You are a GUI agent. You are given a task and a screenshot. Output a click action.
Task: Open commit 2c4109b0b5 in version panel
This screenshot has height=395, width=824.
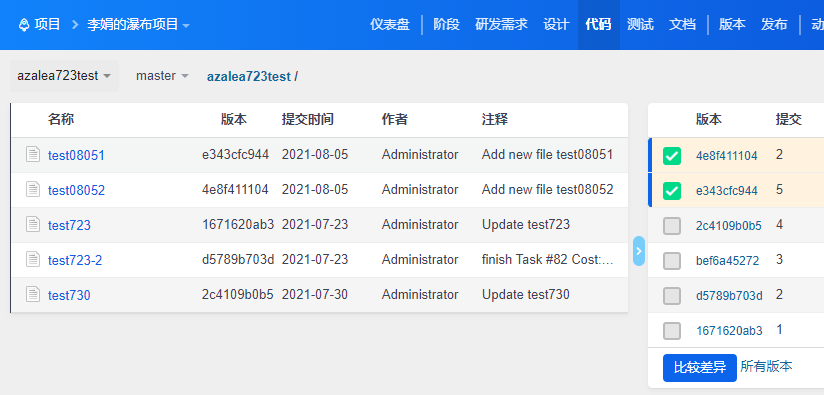tap(729, 226)
